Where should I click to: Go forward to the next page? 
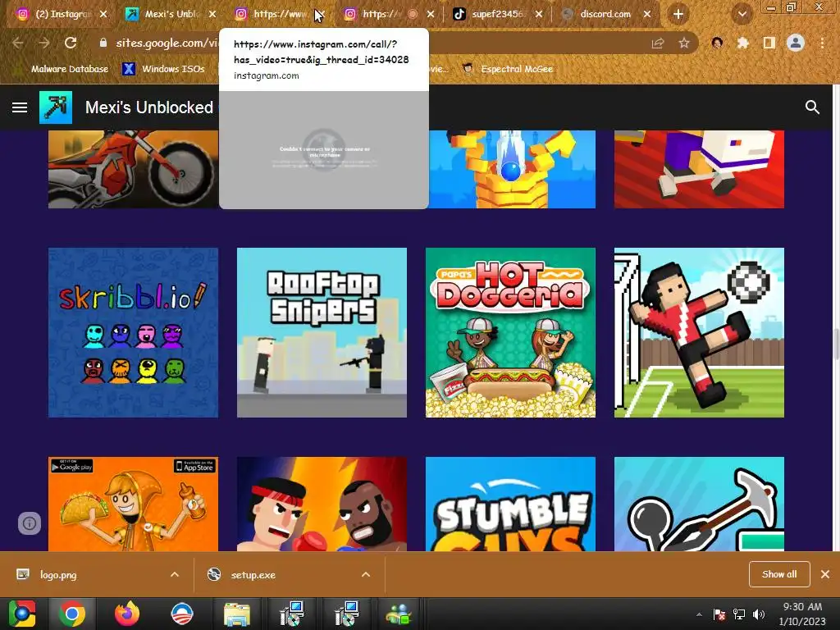(x=44, y=43)
